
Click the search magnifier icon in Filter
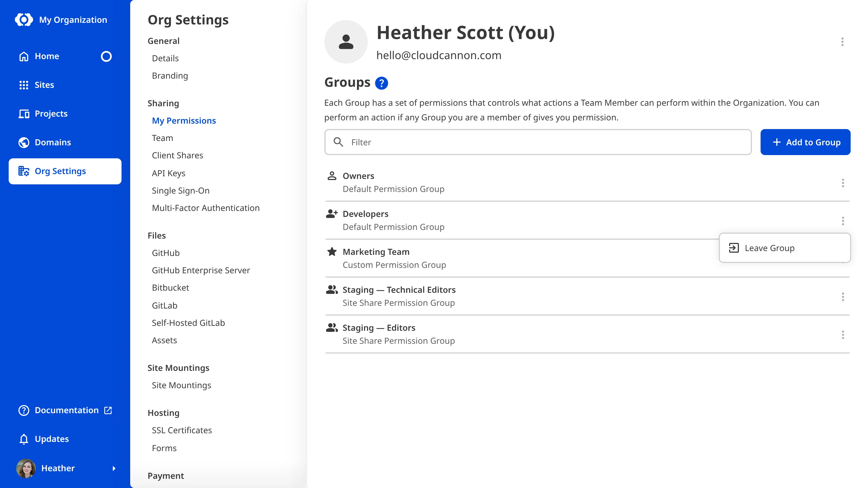click(338, 142)
